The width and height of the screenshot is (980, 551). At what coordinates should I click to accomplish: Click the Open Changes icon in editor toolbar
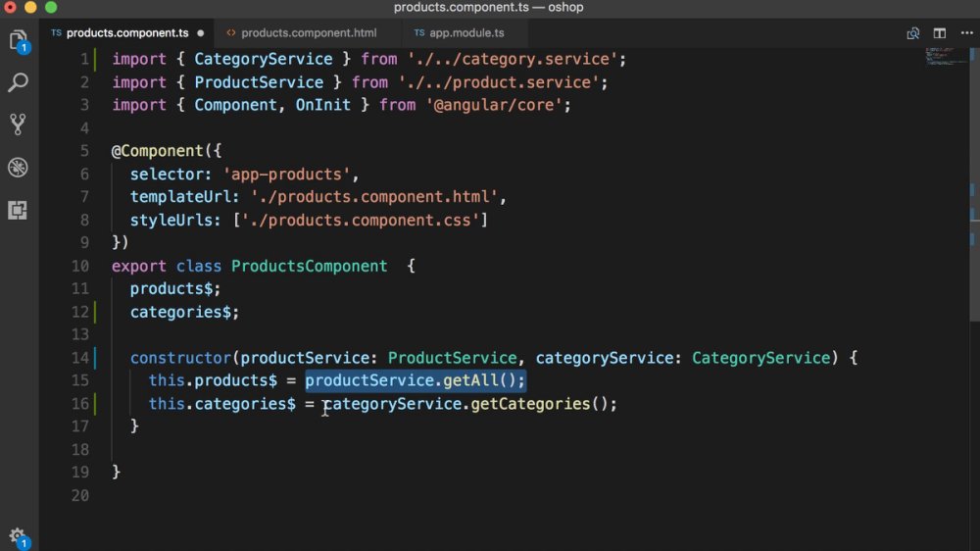pyautogui.click(x=913, y=33)
